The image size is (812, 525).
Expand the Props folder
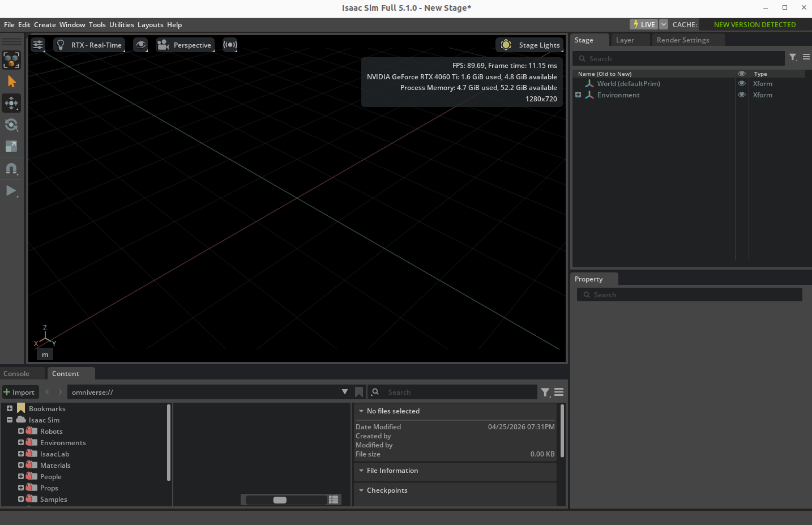coord(21,488)
